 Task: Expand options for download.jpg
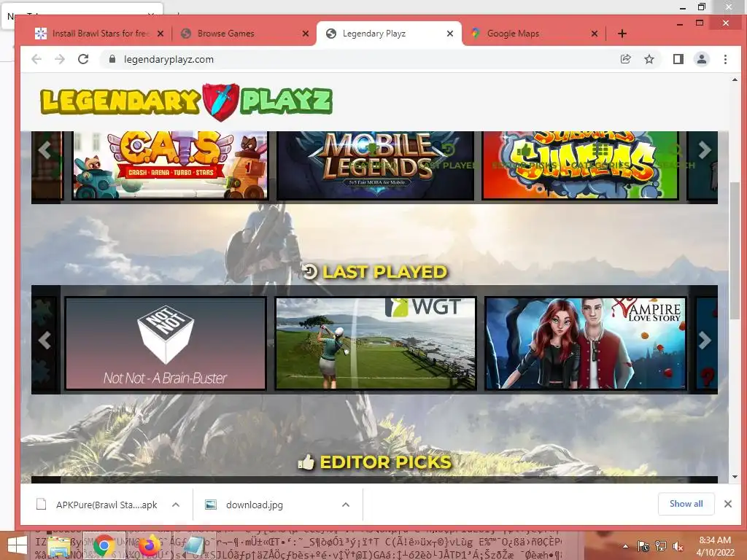click(346, 505)
